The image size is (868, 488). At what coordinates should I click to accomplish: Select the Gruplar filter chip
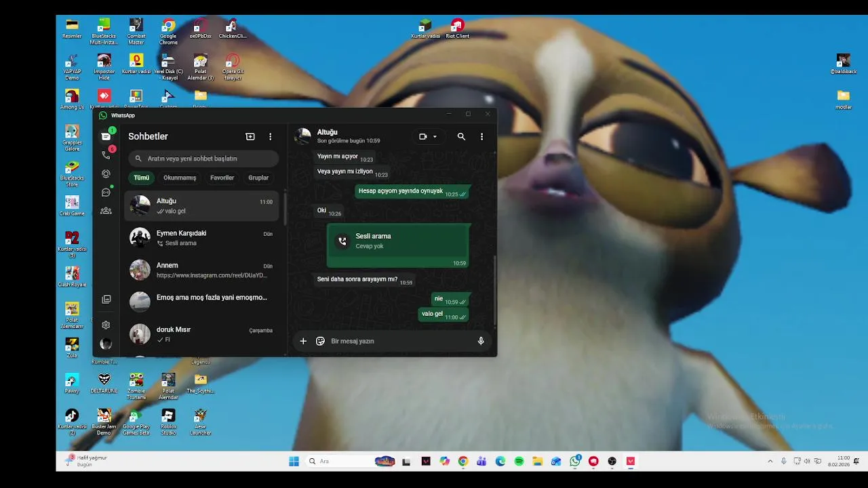pos(258,178)
